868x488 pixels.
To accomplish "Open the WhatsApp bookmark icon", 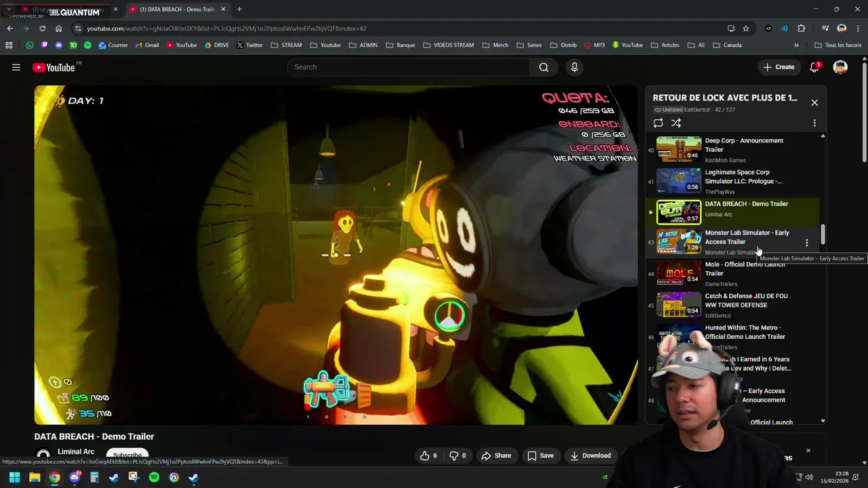I will tap(29, 45).
